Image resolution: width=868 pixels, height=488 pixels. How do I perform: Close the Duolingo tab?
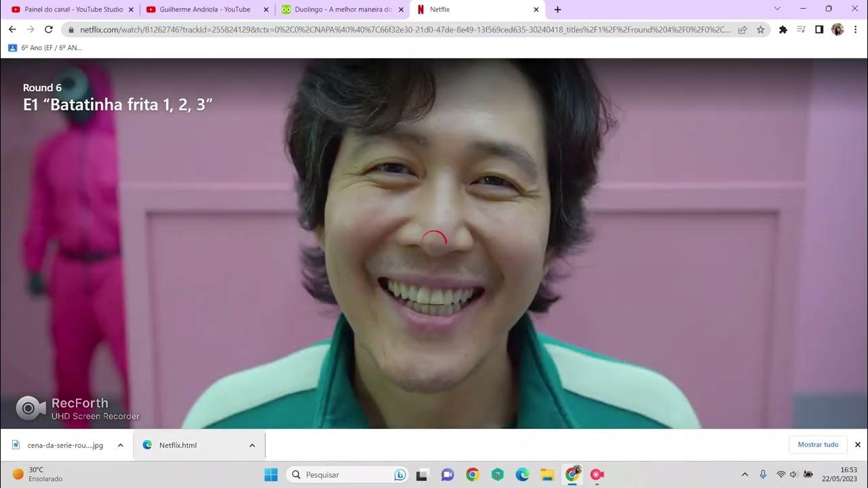click(x=401, y=9)
